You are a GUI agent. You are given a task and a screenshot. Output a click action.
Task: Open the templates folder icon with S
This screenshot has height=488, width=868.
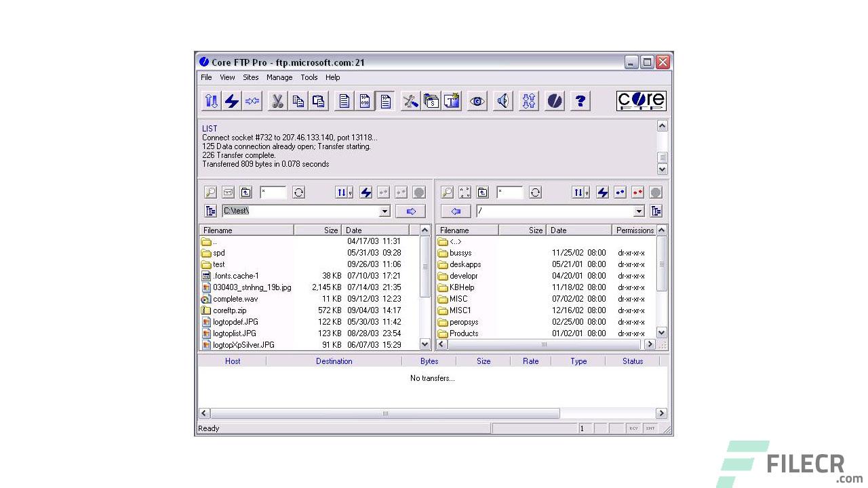coord(431,101)
